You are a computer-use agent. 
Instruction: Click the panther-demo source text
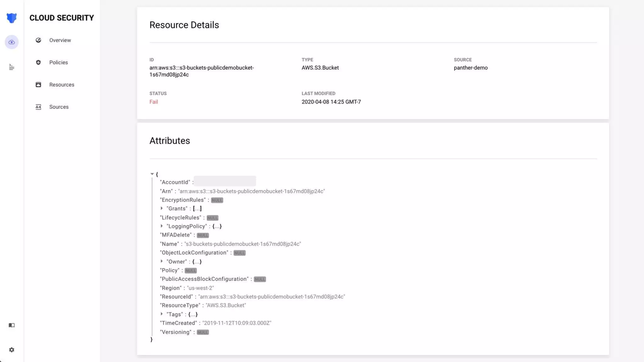click(x=470, y=68)
